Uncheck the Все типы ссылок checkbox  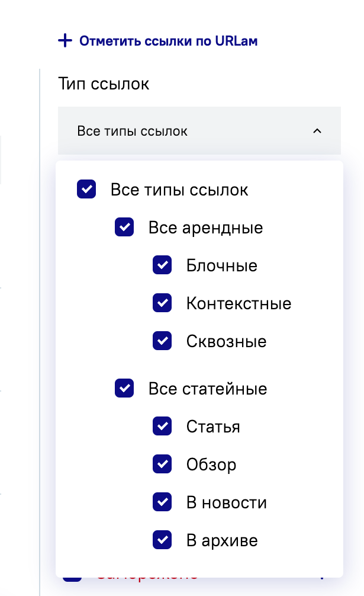click(x=86, y=190)
